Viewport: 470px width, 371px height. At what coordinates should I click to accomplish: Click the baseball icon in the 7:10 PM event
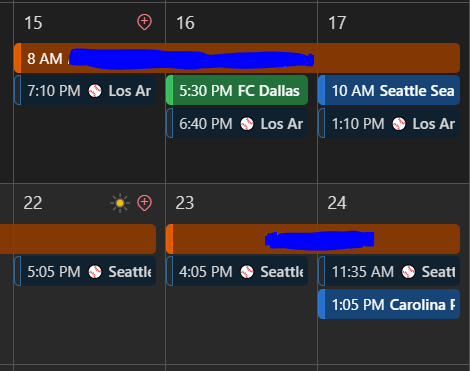pyautogui.click(x=95, y=91)
